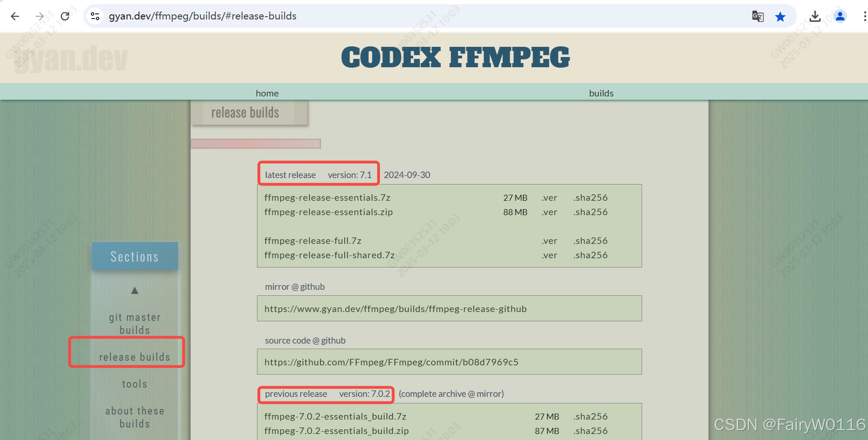Download ffmpeg-7.0.2-essentials_build.zip
Image resolution: width=868 pixels, height=440 pixels.
336,431
